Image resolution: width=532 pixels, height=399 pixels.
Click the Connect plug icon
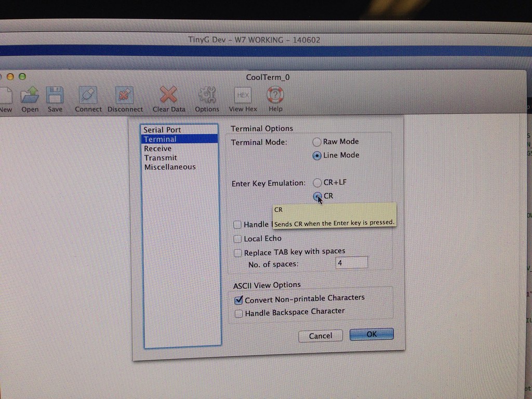[88, 95]
